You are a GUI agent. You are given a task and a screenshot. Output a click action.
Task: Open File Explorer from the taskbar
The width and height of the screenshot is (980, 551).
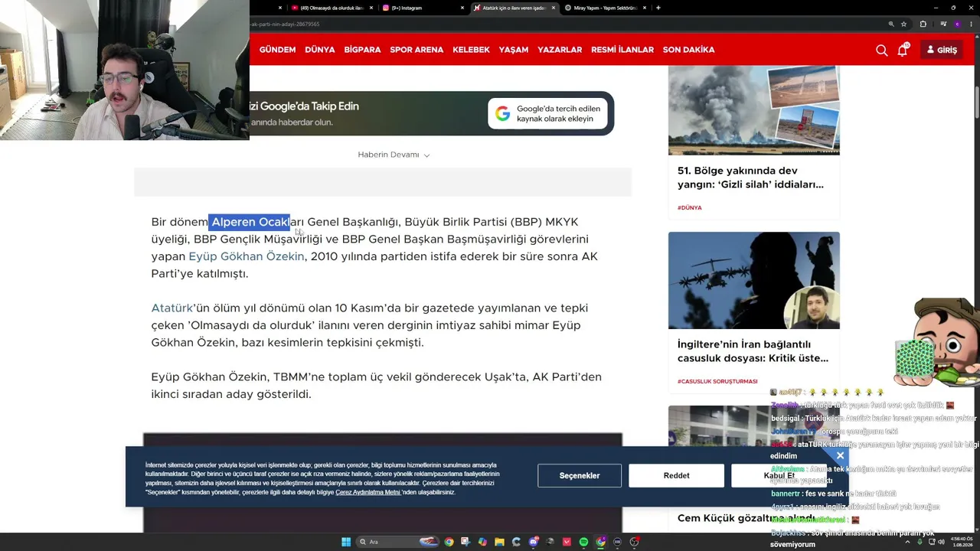click(x=499, y=542)
